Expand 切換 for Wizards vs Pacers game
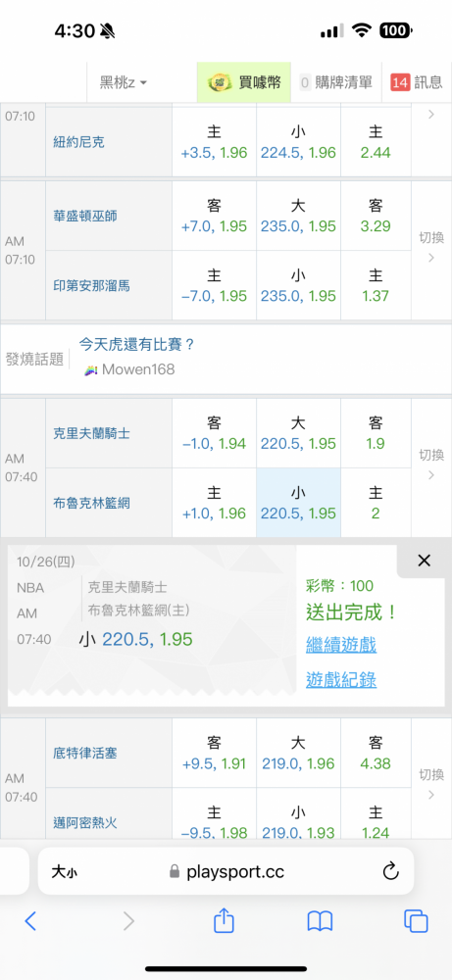This screenshot has height=980, width=452. tap(431, 247)
